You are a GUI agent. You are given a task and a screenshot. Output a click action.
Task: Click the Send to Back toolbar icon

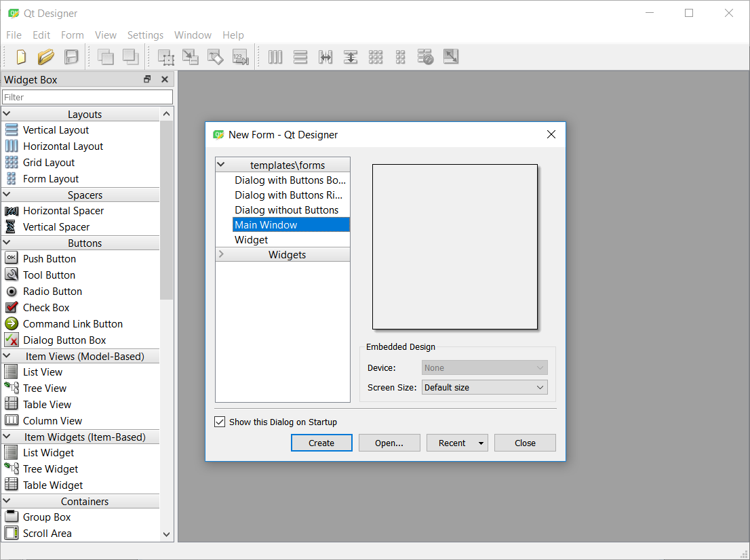[105, 57]
